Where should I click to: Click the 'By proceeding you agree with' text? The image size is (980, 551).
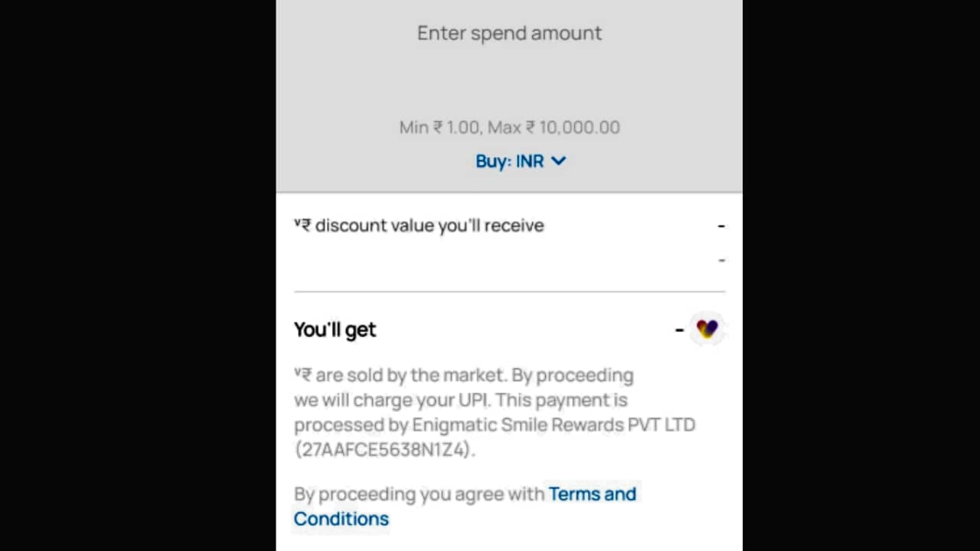419,494
